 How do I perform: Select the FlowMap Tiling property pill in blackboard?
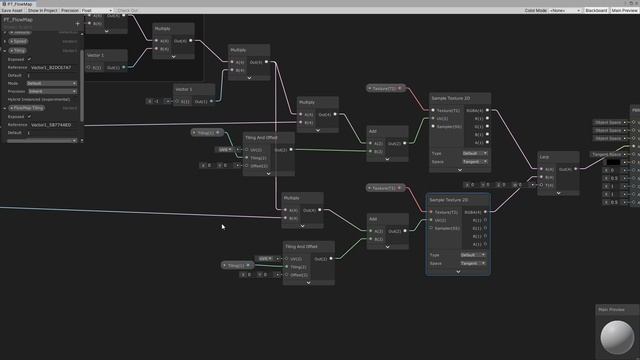[27, 108]
